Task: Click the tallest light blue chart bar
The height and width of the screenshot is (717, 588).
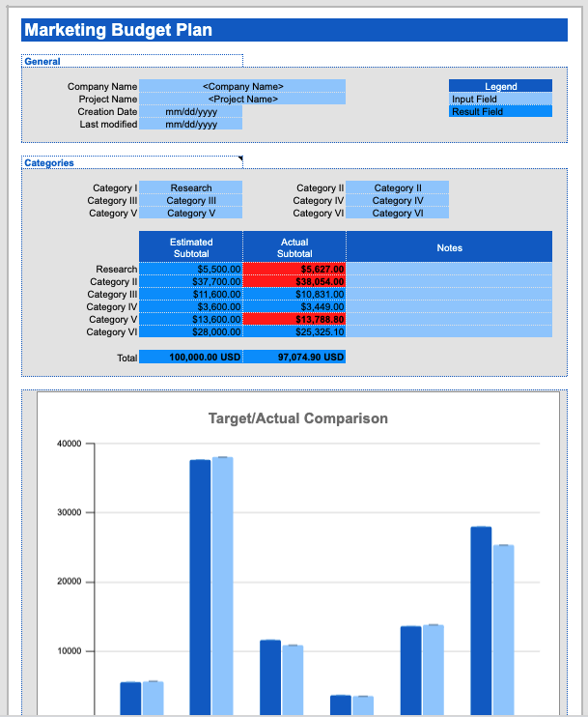Action: (222, 587)
